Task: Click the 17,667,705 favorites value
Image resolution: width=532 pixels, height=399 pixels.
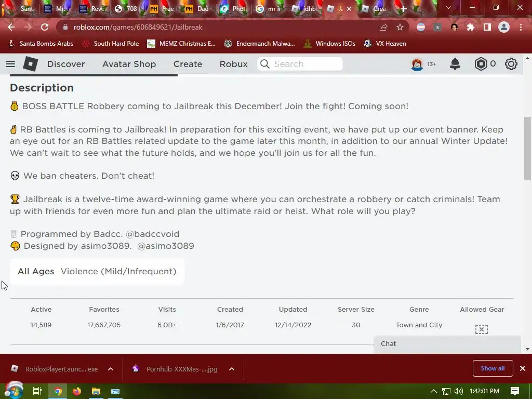Action: [x=104, y=325]
